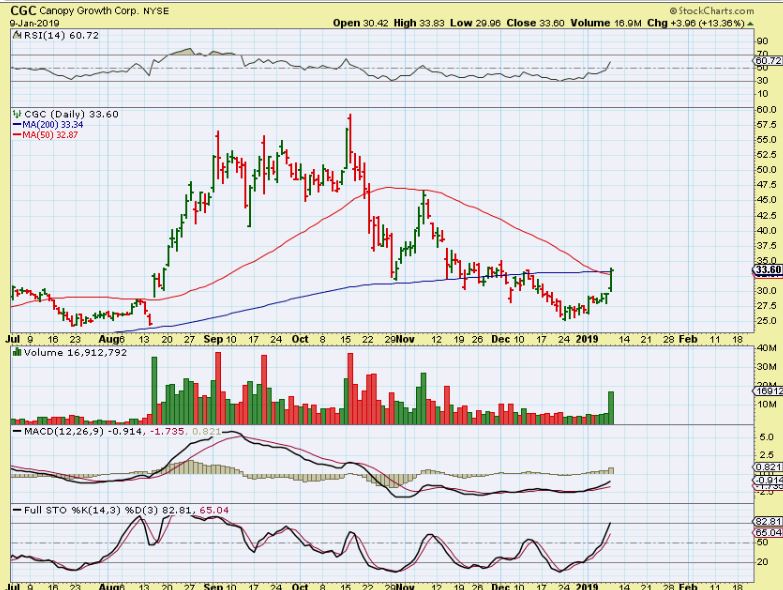Select the blue MA(200) legend line marker
The width and height of the screenshot is (783, 590).
(x=17, y=125)
